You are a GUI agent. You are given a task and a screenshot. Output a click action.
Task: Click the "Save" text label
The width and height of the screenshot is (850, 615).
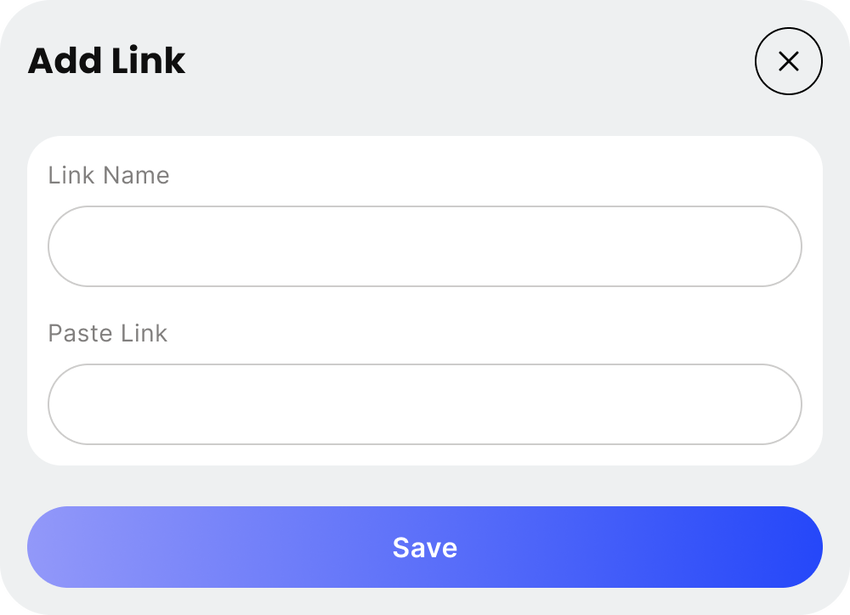[424, 547]
